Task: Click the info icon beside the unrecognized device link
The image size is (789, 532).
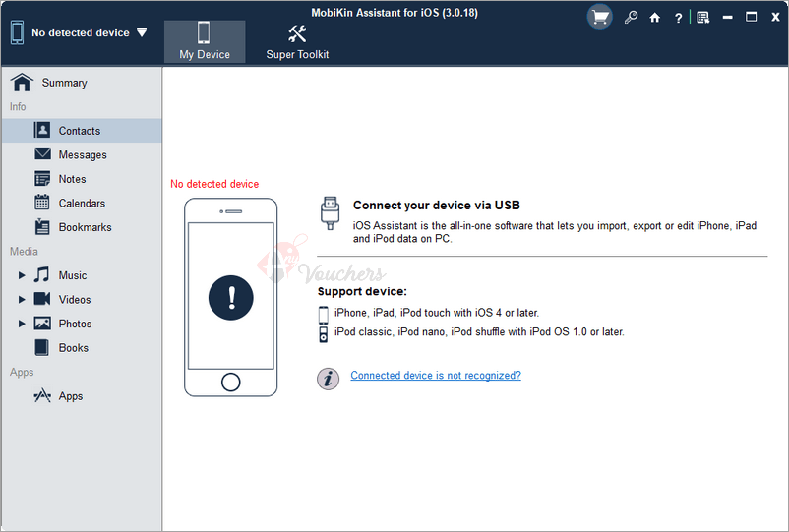Action: (328, 378)
